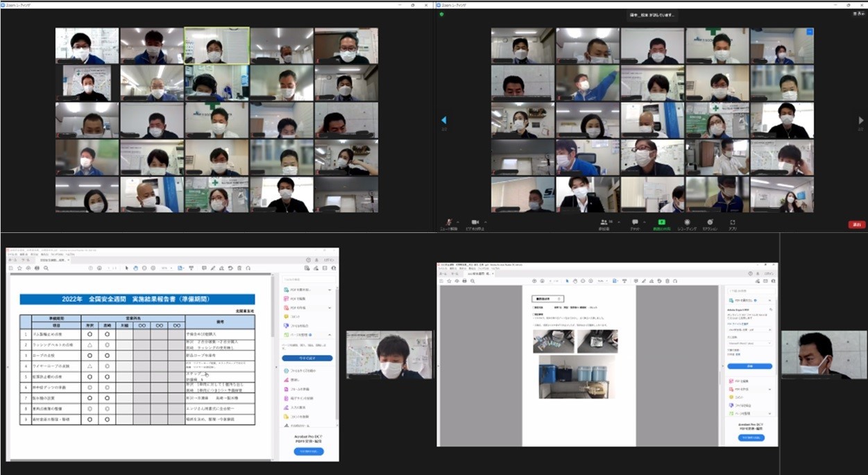Click the masked man's video thumbnail at far right
This screenshot has width=868, height=475.
tap(824, 355)
